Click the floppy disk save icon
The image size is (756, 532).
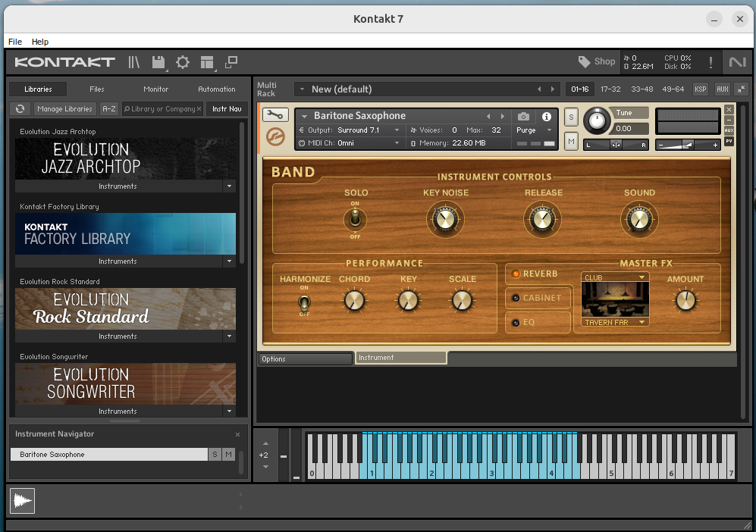pyautogui.click(x=158, y=62)
